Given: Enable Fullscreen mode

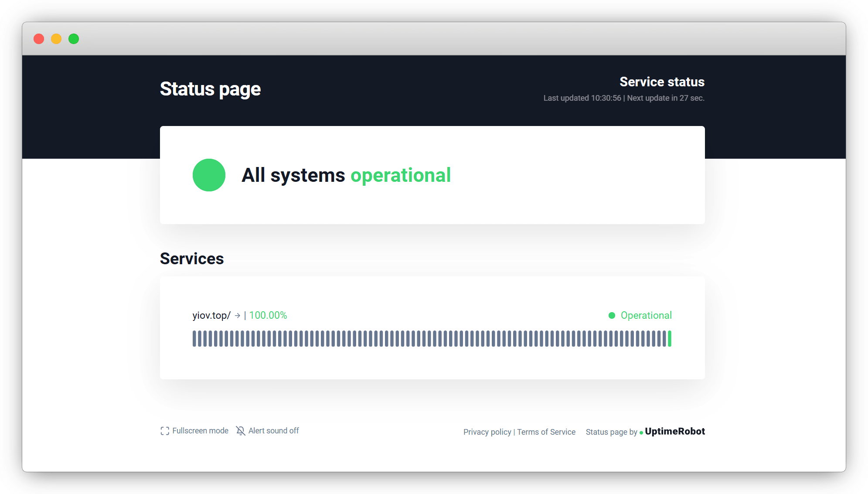Looking at the screenshot, I should tap(194, 431).
